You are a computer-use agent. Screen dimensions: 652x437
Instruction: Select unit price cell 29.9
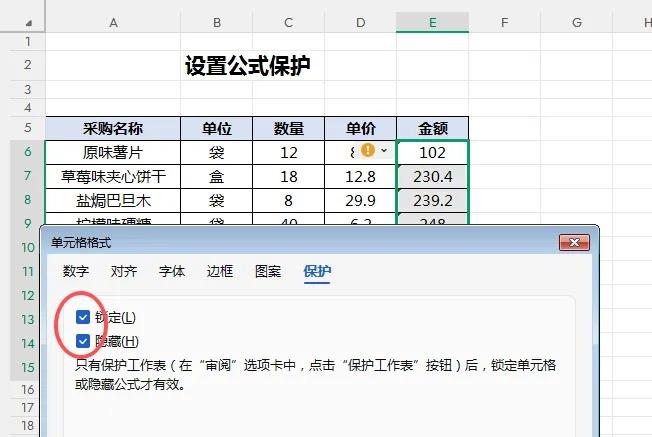click(x=361, y=201)
